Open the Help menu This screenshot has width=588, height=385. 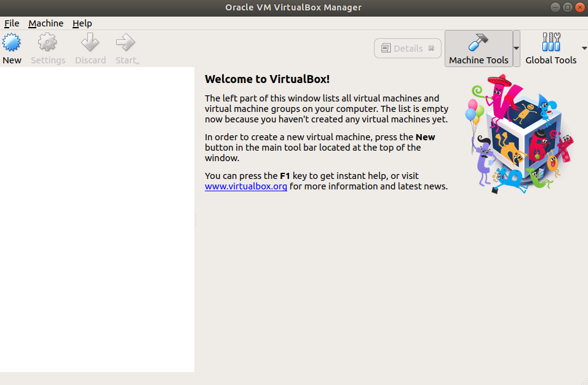(x=82, y=23)
